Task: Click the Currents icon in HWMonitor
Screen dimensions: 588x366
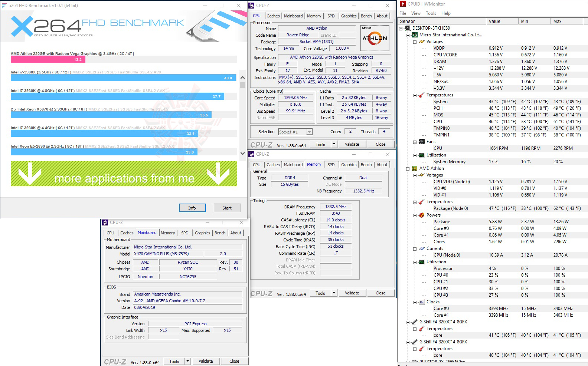Action: 422,248
